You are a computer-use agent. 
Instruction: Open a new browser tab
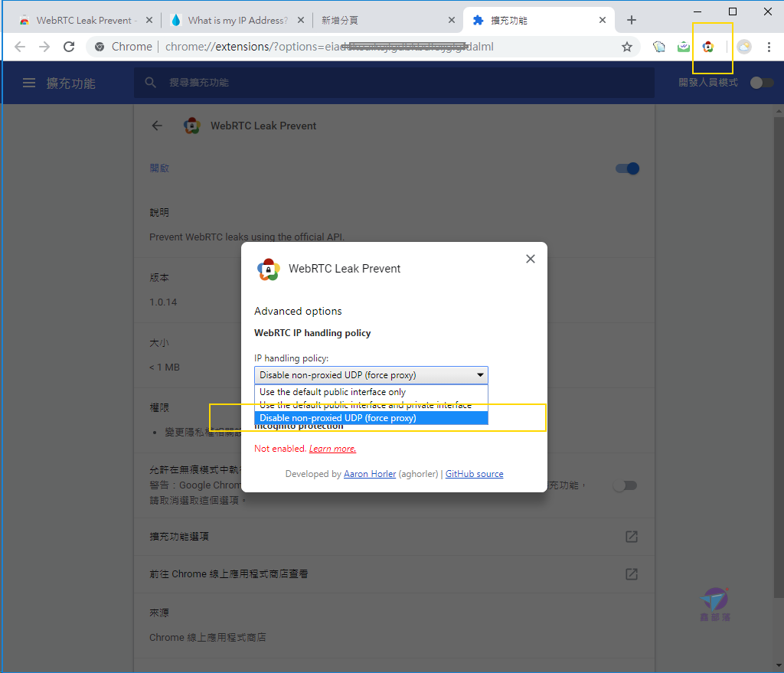coord(632,20)
